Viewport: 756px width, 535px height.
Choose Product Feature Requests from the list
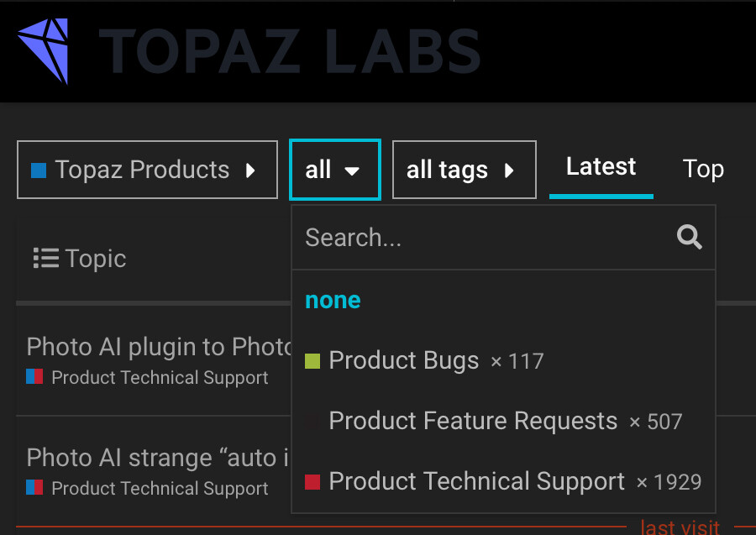click(x=473, y=422)
